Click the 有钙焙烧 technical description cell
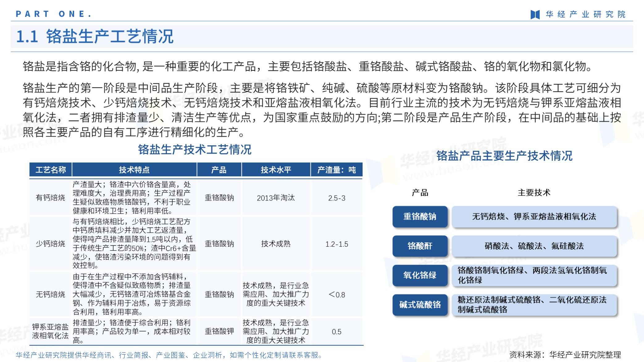 134,198
